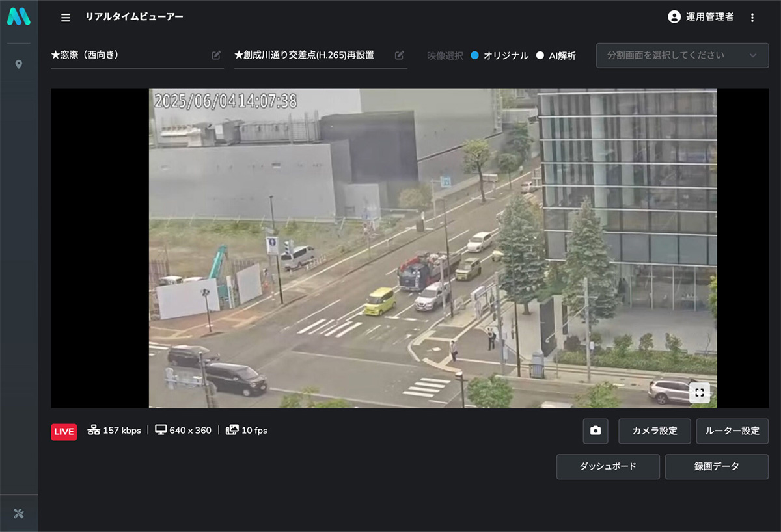Open the 分割画面を選択してください dropdown
This screenshot has height=532, width=781.
tap(682, 55)
